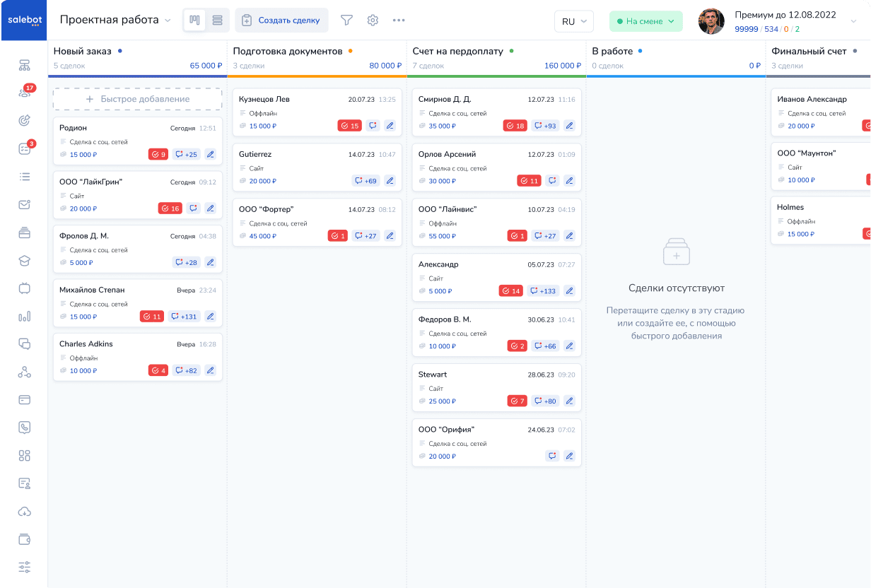Open the Charles Adkins deal
The height and width of the screenshot is (588, 871).
point(138,357)
